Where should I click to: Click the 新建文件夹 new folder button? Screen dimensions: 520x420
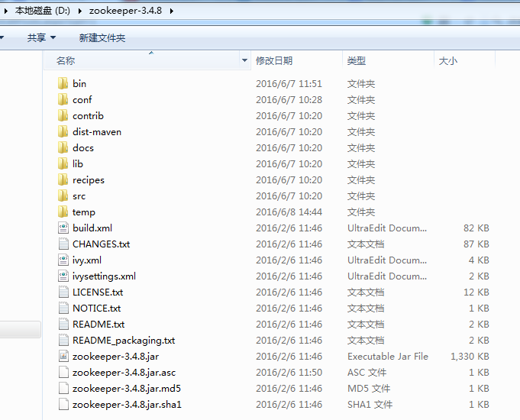102,38
